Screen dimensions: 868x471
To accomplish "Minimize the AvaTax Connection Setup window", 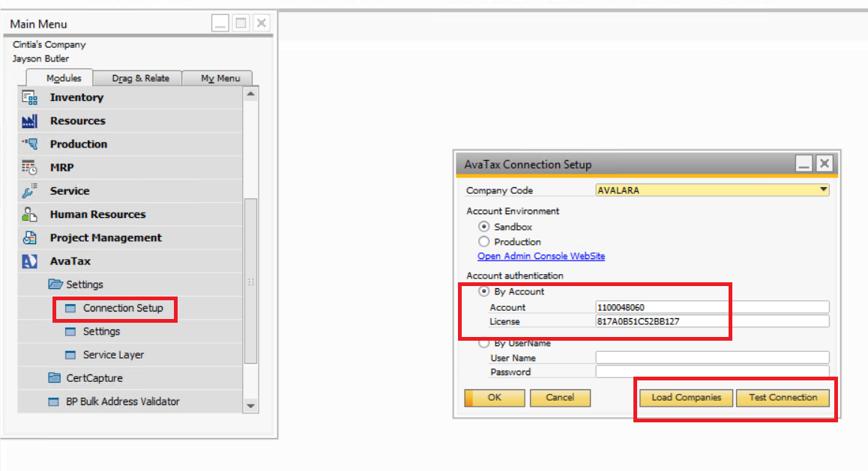I will pyautogui.click(x=804, y=164).
